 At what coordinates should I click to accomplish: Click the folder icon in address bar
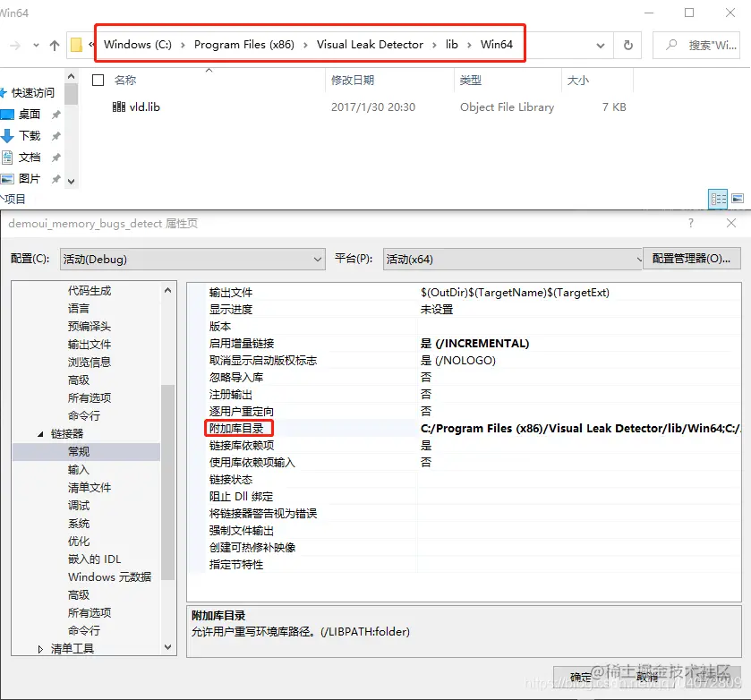tap(76, 45)
